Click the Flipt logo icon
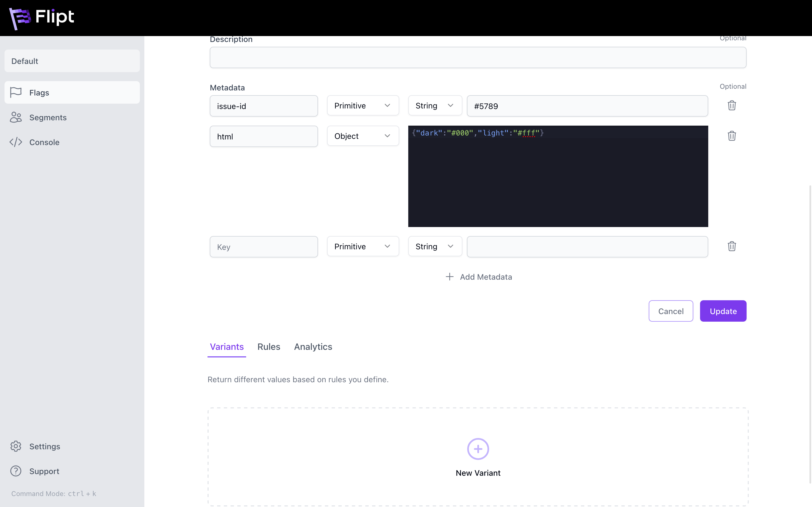Screen dimensions: 812x507 [x=19, y=18]
